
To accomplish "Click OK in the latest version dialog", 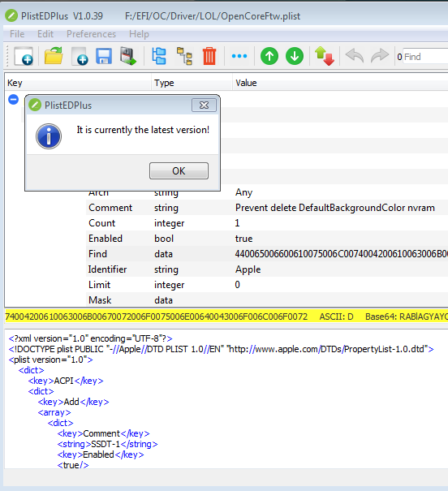I will [179, 171].
